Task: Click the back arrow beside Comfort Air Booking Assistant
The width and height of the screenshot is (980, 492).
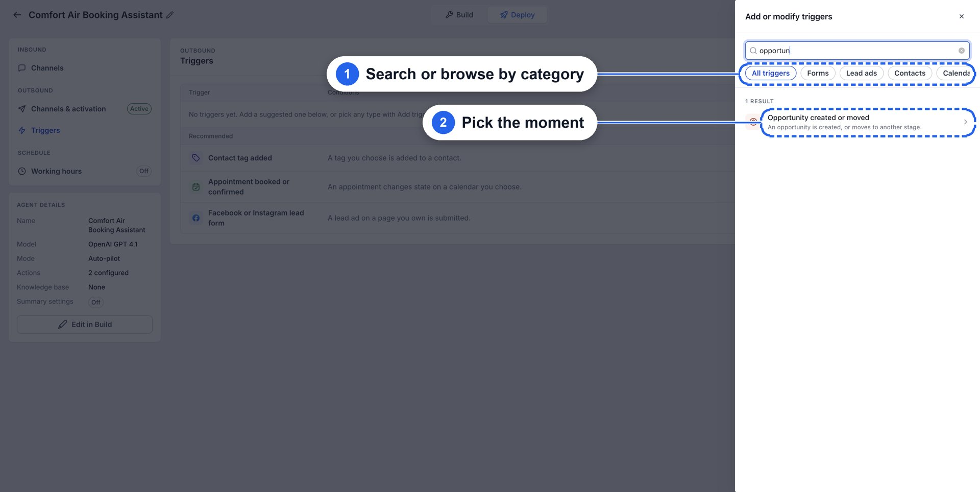Action: 17,15
